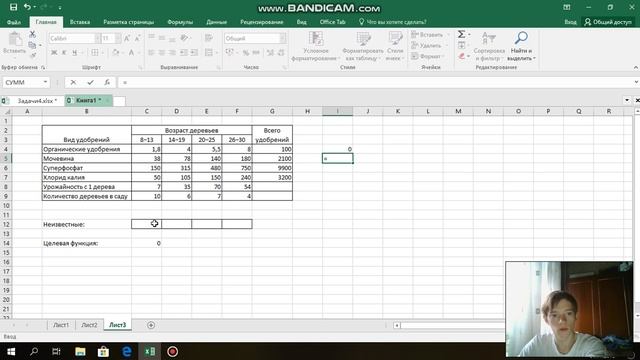Click the Format Painter brush icon
Image resolution: width=640 pixels, height=360 pixels.
click(x=32, y=55)
